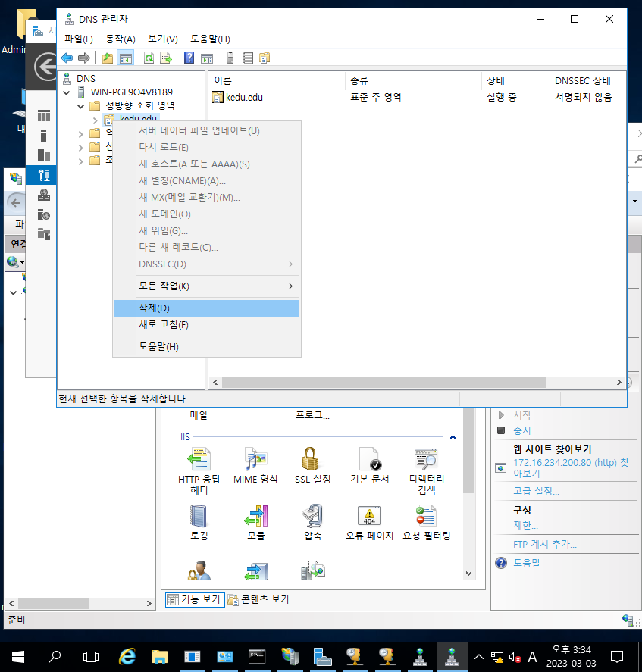Open 디렉터리 검색 feature in IIS
The image size is (642, 672).
(426, 470)
